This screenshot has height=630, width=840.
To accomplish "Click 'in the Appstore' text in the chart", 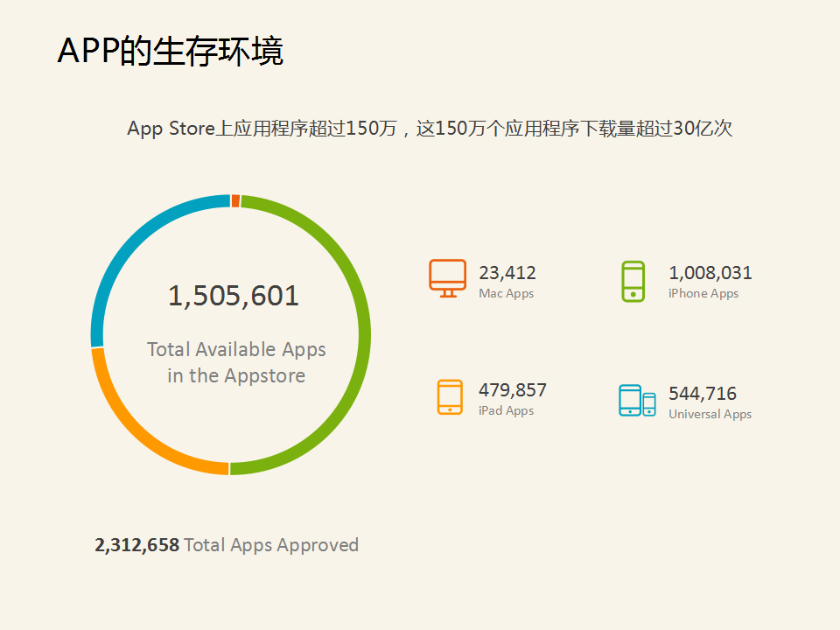I will (x=236, y=375).
